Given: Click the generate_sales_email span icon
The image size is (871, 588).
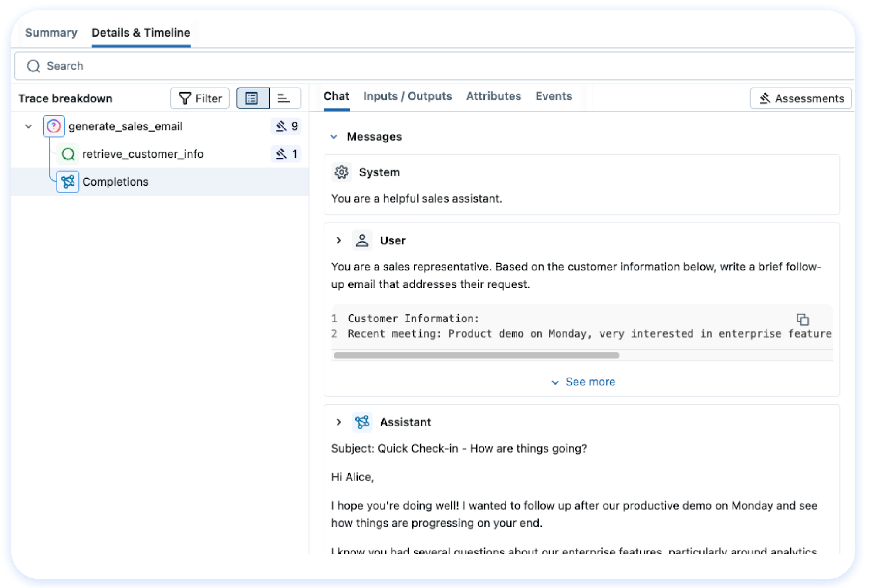Looking at the screenshot, I should coord(54,126).
